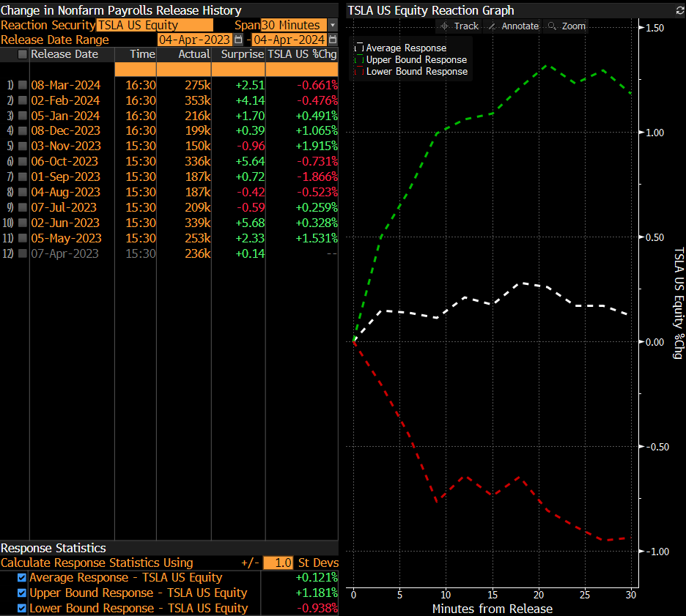Click the Time column filter field
686x616 pixels.
coord(136,70)
